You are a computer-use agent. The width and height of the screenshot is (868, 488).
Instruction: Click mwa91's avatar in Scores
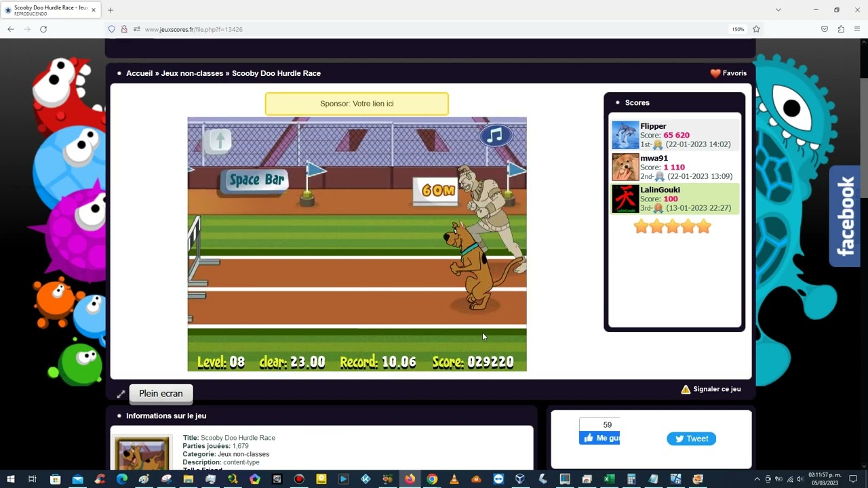pos(625,167)
